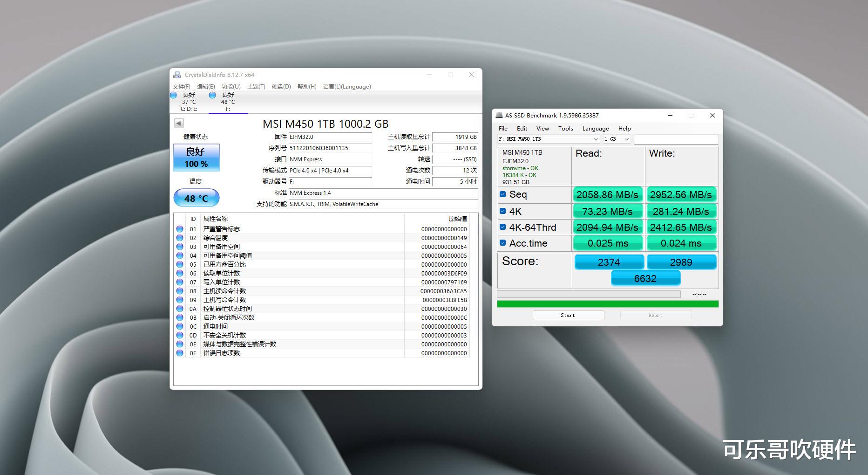The image size is (868, 475).
Task: Click the status orb for 错误日志项数 row
Action: pos(180,353)
